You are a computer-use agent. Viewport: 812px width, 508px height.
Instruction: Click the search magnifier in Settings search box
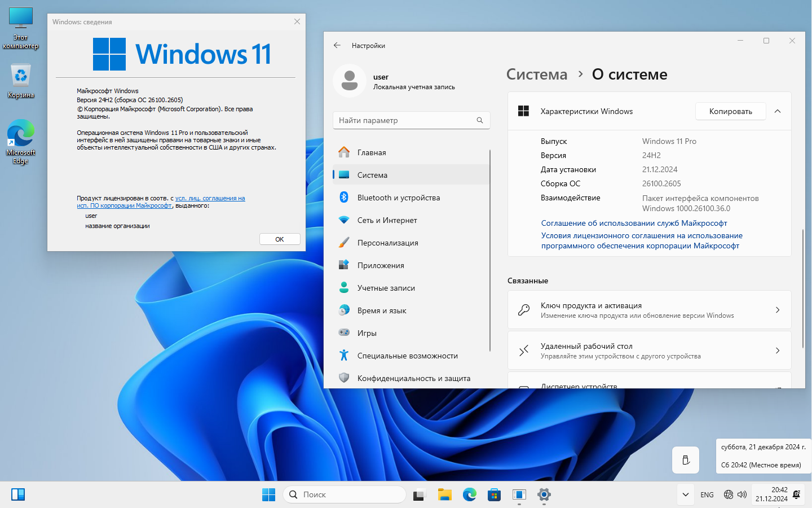480,120
